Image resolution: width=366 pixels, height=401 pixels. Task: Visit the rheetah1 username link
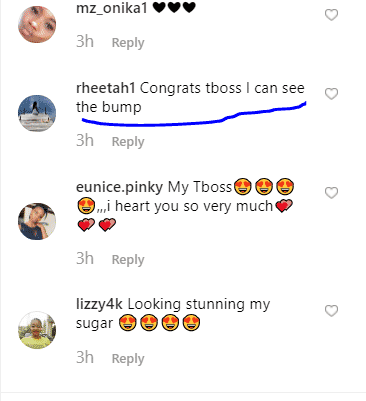tap(106, 88)
